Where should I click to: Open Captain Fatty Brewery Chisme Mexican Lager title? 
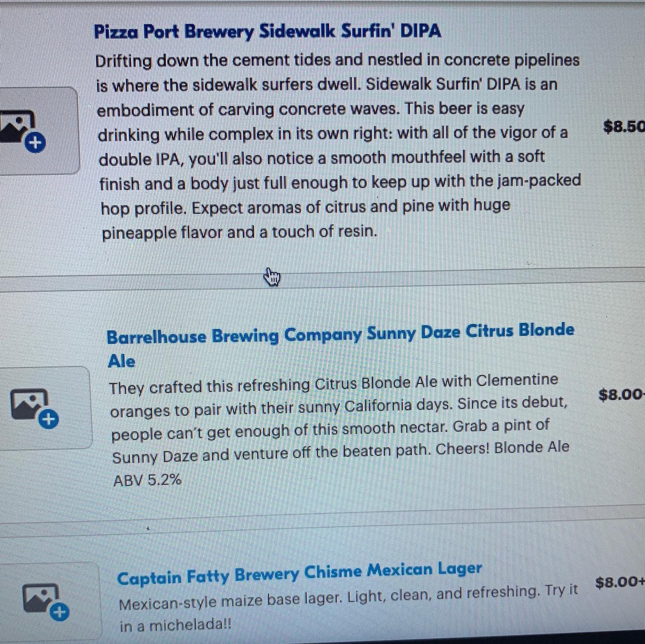(x=299, y=574)
